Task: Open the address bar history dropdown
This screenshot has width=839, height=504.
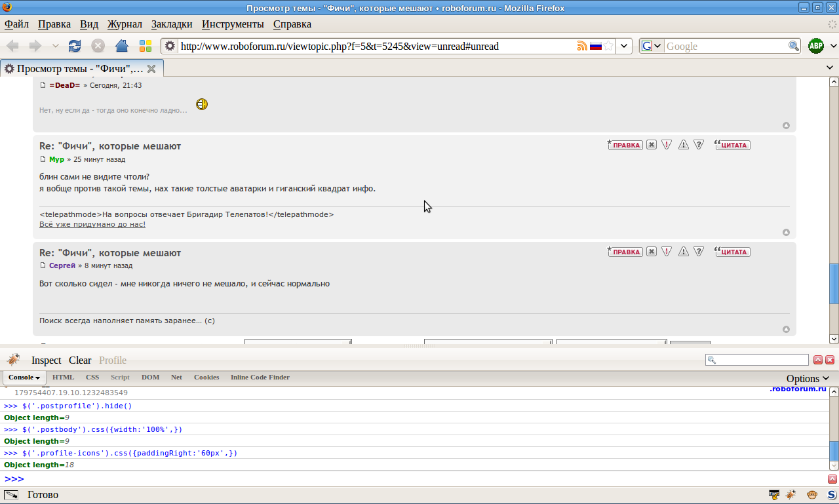Action: pos(625,46)
